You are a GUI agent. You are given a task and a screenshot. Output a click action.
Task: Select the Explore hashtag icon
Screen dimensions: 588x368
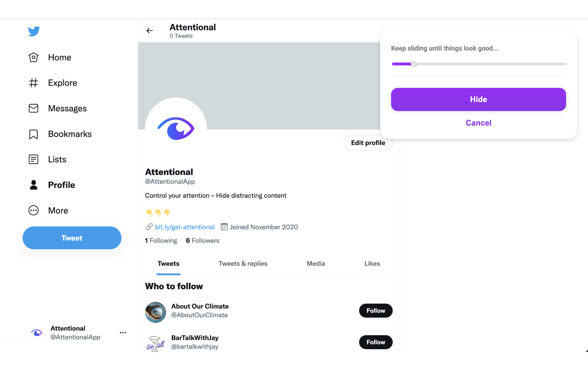tap(33, 83)
